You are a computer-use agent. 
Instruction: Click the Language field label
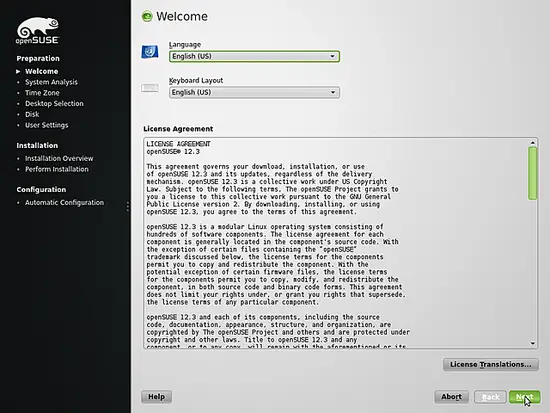click(185, 45)
